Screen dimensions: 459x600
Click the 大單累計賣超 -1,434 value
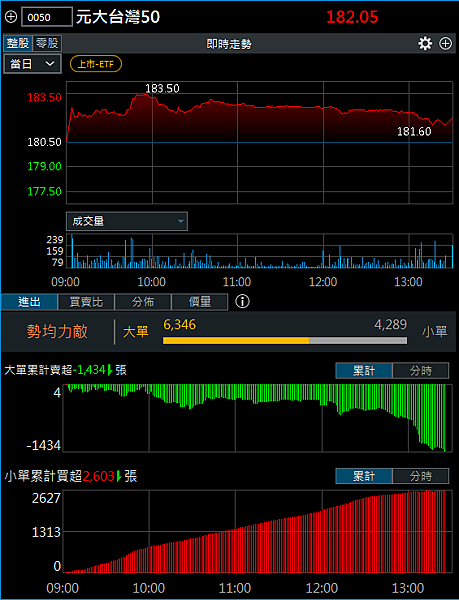coord(89,370)
